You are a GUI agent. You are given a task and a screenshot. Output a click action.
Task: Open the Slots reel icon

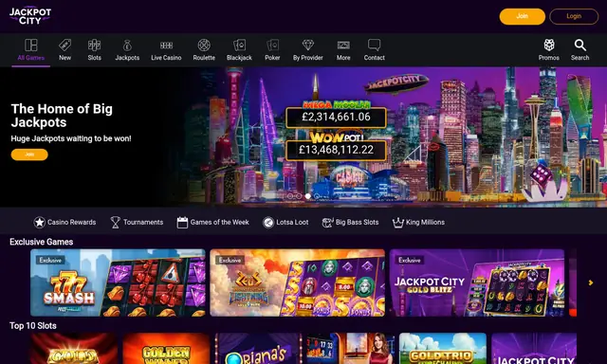click(x=94, y=45)
